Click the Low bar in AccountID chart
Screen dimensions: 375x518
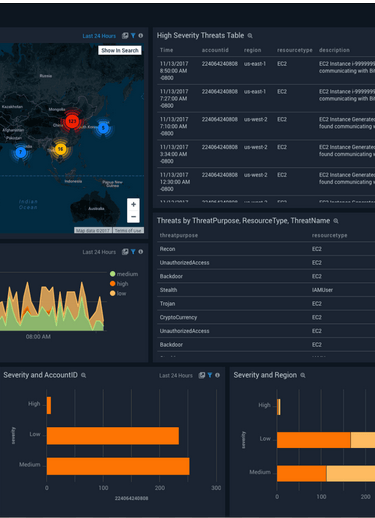113,436
